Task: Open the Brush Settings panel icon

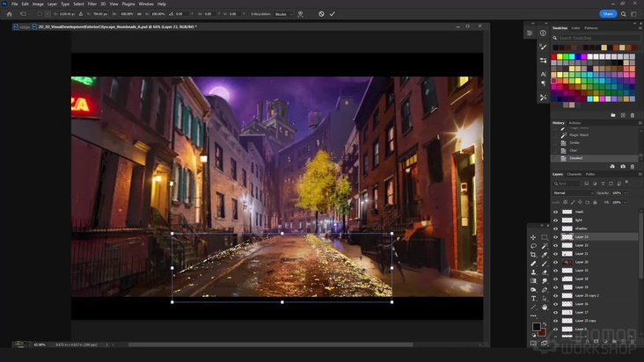Action: (x=543, y=47)
